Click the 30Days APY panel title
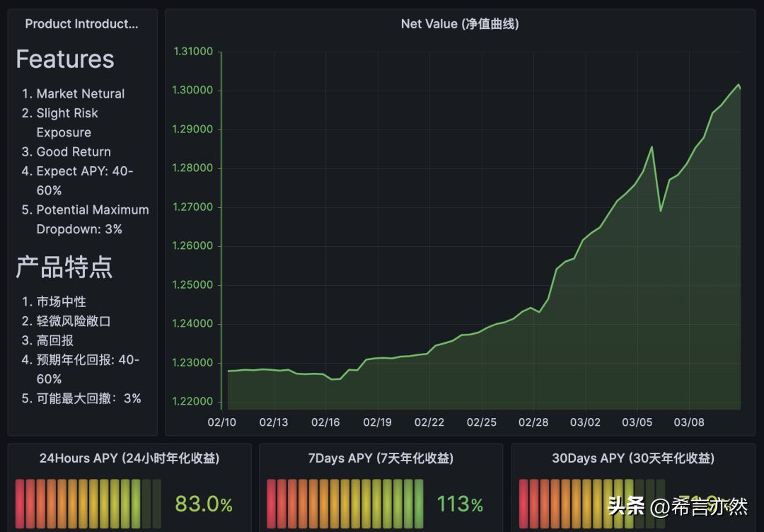 [x=632, y=458]
